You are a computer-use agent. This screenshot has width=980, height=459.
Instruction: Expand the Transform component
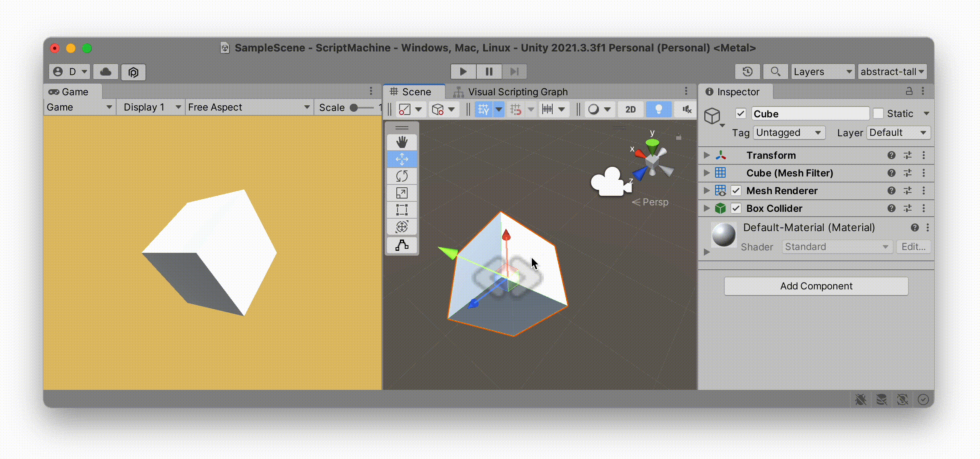point(706,155)
